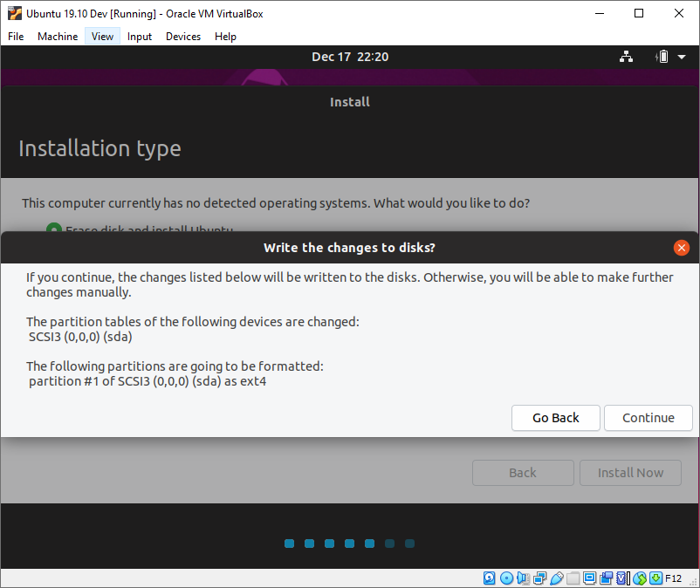Click the mouse integration status icon
Viewport: 700px width, 588px height.
640,578
